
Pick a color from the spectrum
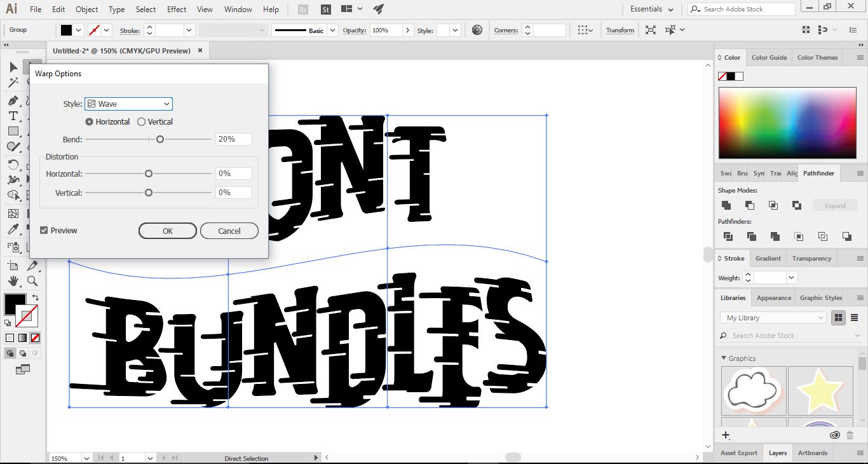(x=787, y=123)
